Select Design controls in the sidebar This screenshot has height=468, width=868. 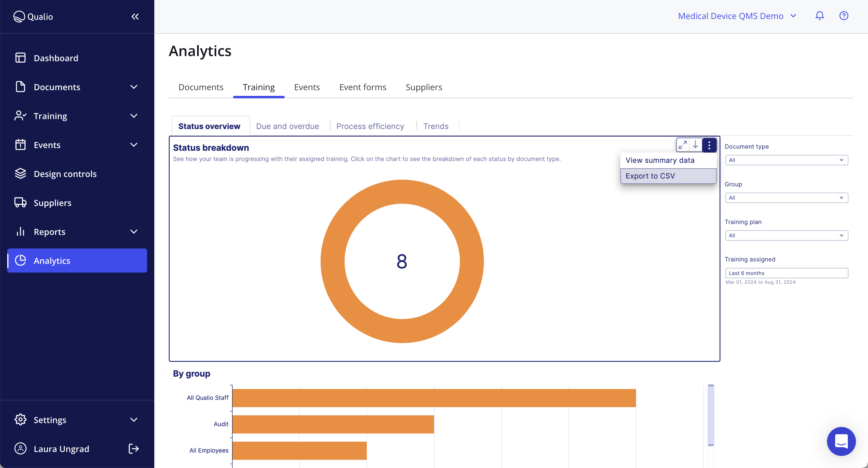[x=65, y=174]
